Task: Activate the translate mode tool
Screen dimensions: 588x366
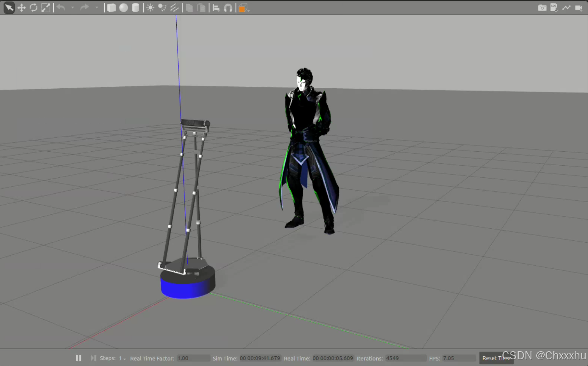Action: tap(21, 8)
